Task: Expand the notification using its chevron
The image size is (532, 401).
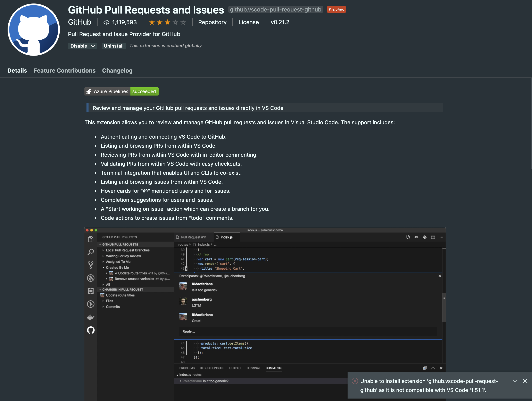Action: click(x=515, y=381)
